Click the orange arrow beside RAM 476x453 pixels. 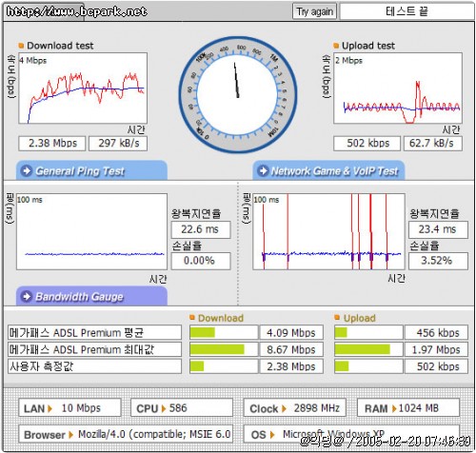pyautogui.click(x=394, y=408)
